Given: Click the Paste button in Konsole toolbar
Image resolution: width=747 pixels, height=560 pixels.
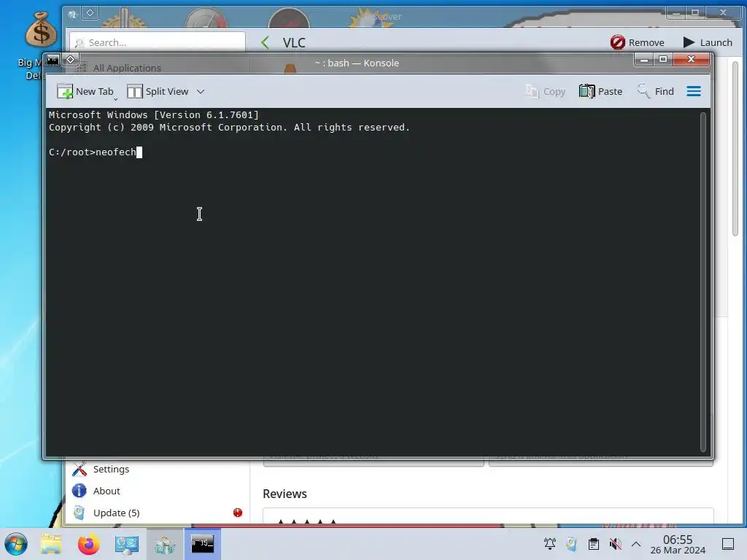Looking at the screenshot, I should [x=601, y=91].
